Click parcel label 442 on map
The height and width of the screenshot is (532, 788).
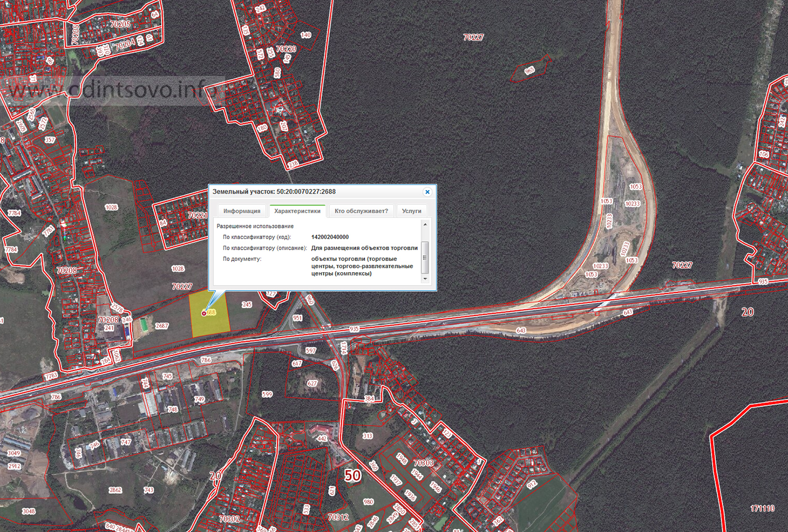[322, 439]
